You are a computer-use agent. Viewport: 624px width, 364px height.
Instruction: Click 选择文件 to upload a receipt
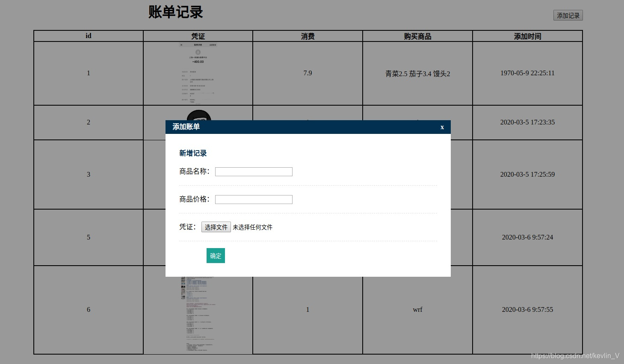pyautogui.click(x=216, y=227)
